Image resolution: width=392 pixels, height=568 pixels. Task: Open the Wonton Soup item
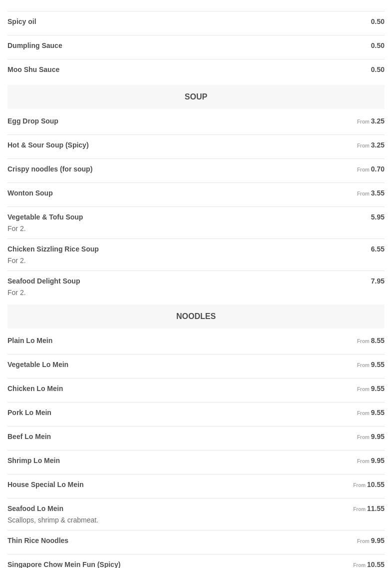30,193
